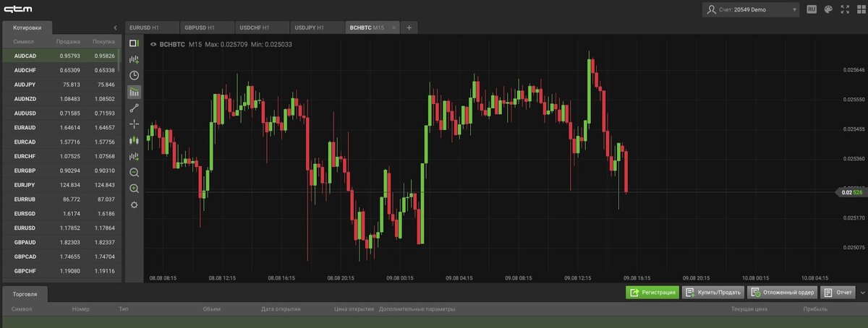The image size is (868, 328).
Task: Click the Текущая цена column header
Action: pyautogui.click(x=749, y=308)
